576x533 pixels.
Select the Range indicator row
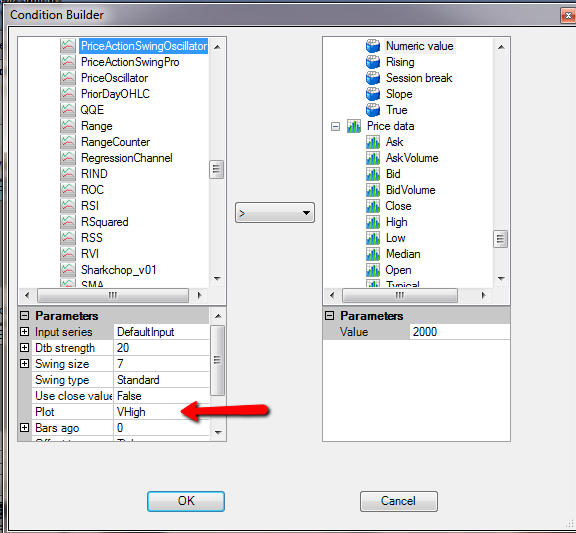tap(97, 126)
